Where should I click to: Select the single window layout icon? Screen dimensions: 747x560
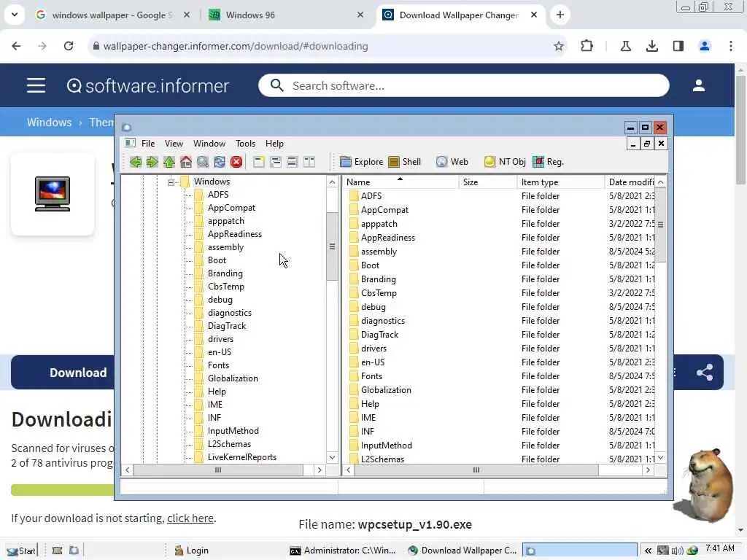[259, 162]
